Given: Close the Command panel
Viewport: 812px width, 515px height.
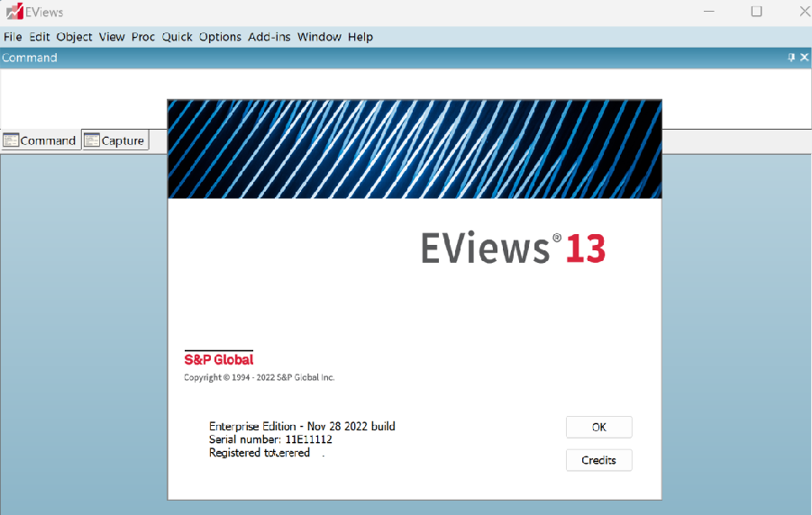Looking at the screenshot, I should 804,58.
